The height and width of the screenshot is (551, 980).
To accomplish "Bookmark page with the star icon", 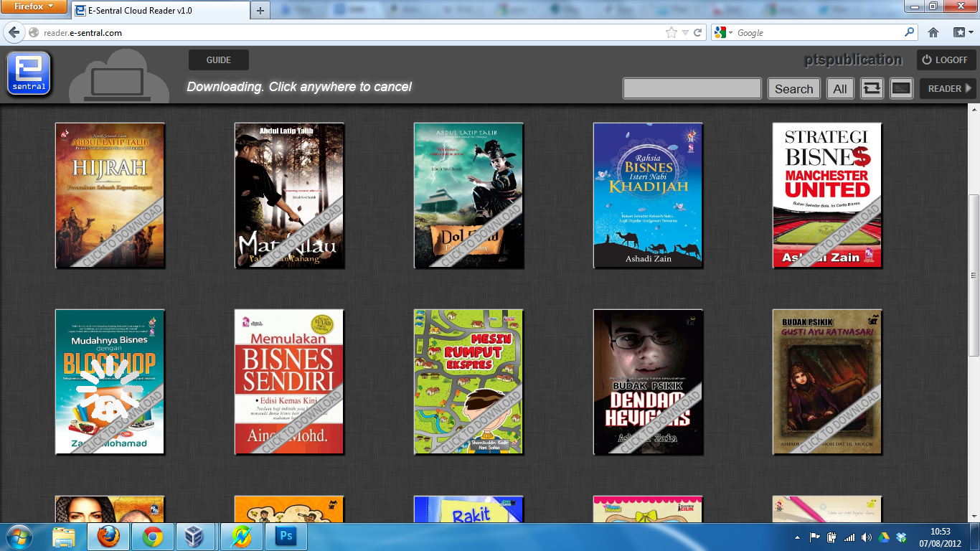I will [671, 32].
